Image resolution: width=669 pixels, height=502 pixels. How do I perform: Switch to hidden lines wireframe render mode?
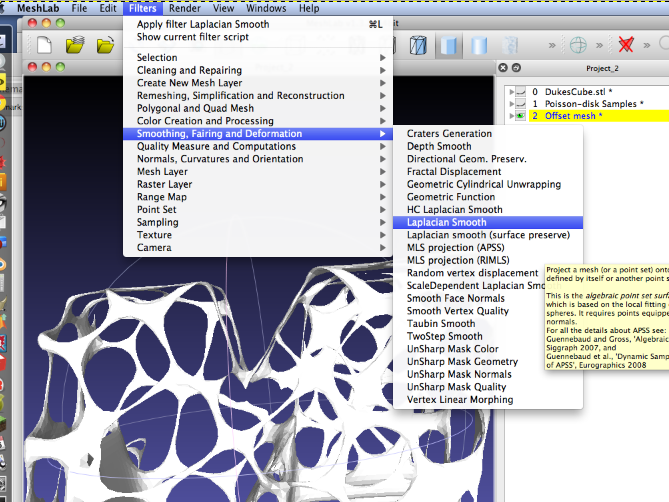(418, 45)
